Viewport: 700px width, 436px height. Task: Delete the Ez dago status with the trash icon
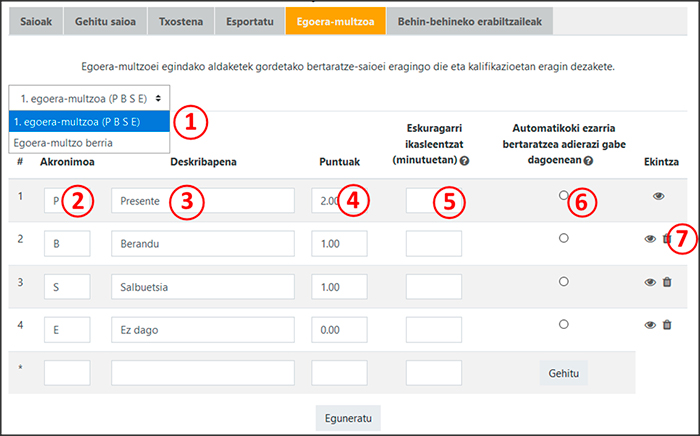[667, 325]
